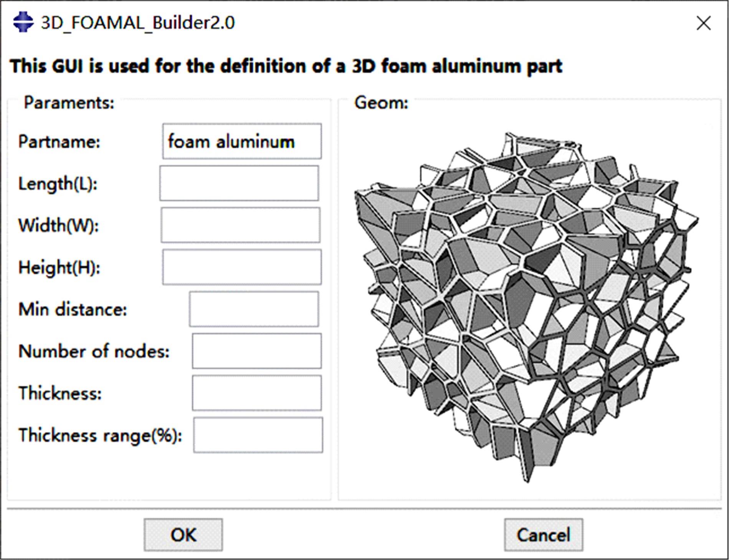Viewport: 729px width, 560px height.
Task: Close the 3D_FOAMAL_Builder2.0 dialog window
Action: click(x=703, y=23)
